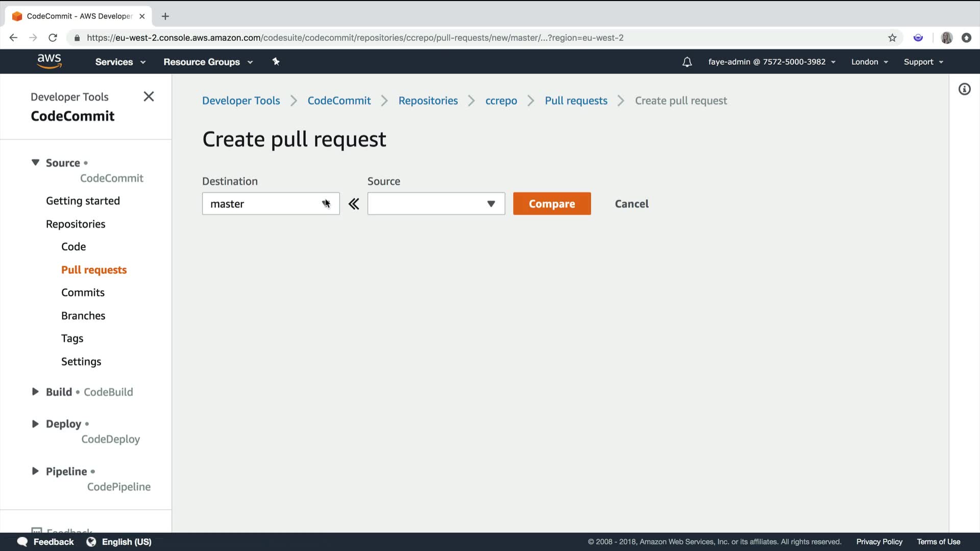The image size is (980, 551).
Task: Click the ccrepo breadcrumb link
Action: click(x=501, y=101)
